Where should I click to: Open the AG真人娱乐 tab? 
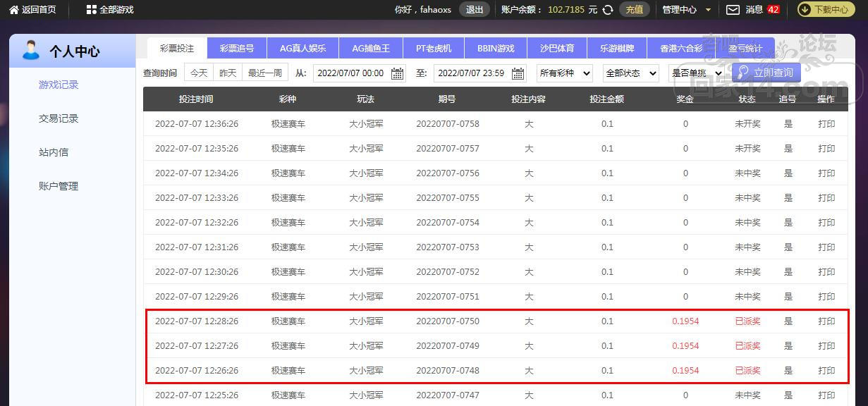click(303, 49)
